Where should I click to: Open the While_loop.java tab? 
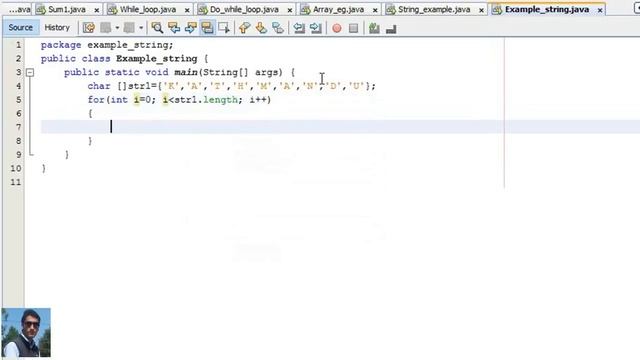point(149,9)
